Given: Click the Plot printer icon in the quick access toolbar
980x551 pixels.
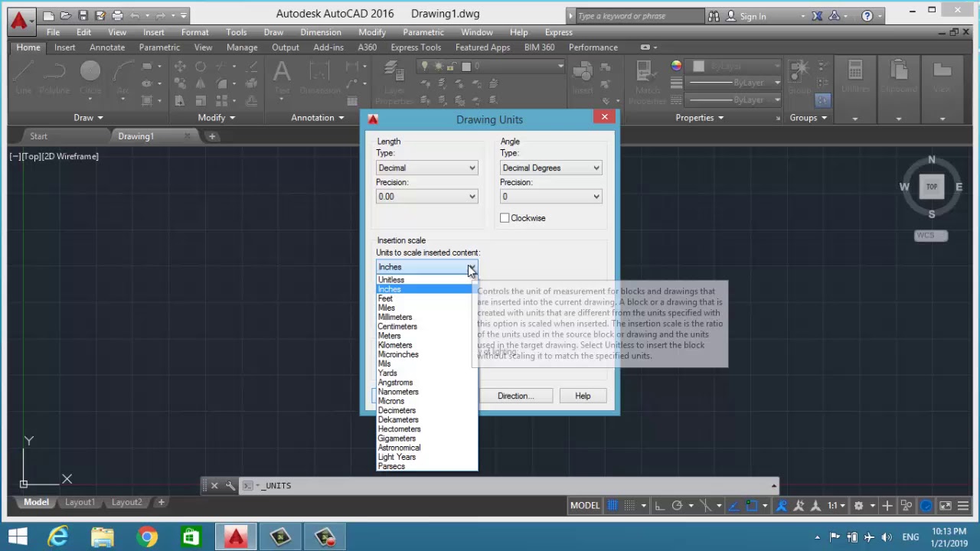Looking at the screenshot, I should (x=117, y=15).
